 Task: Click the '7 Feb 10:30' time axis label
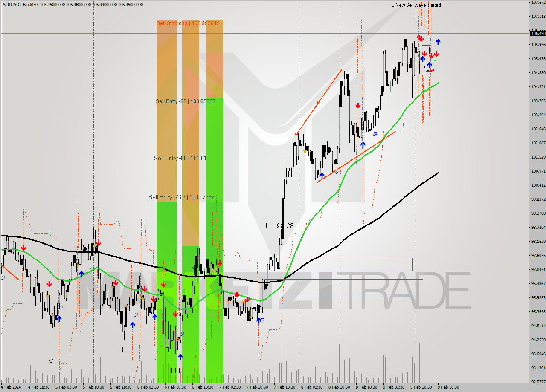(x=257, y=387)
